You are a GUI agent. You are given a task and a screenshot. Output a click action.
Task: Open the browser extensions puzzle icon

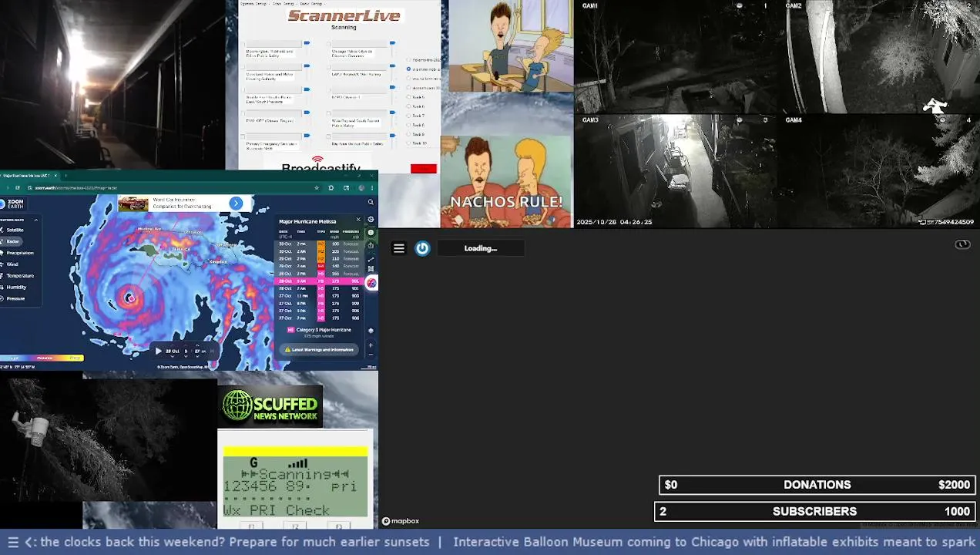(x=331, y=187)
